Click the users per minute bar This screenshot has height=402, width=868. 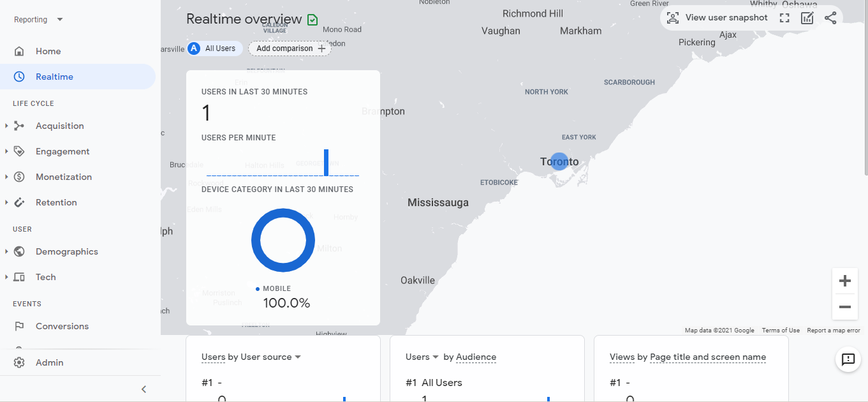pyautogui.click(x=327, y=162)
